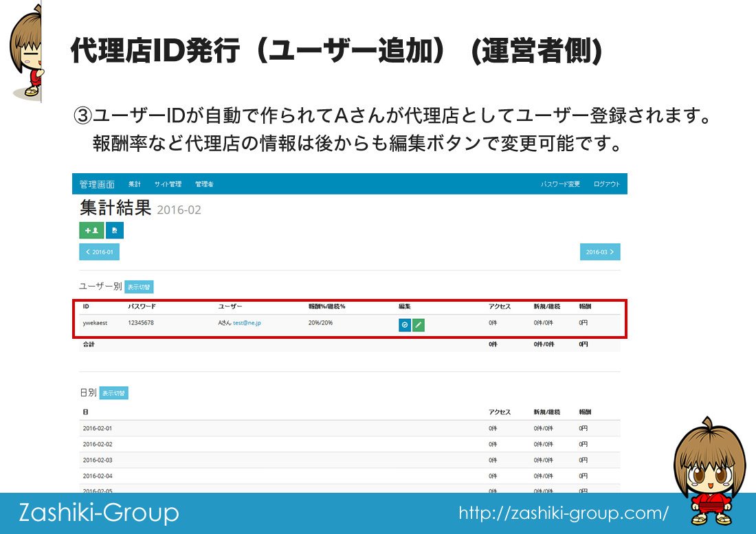Click the mascot character in bottom right

pos(709,467)
